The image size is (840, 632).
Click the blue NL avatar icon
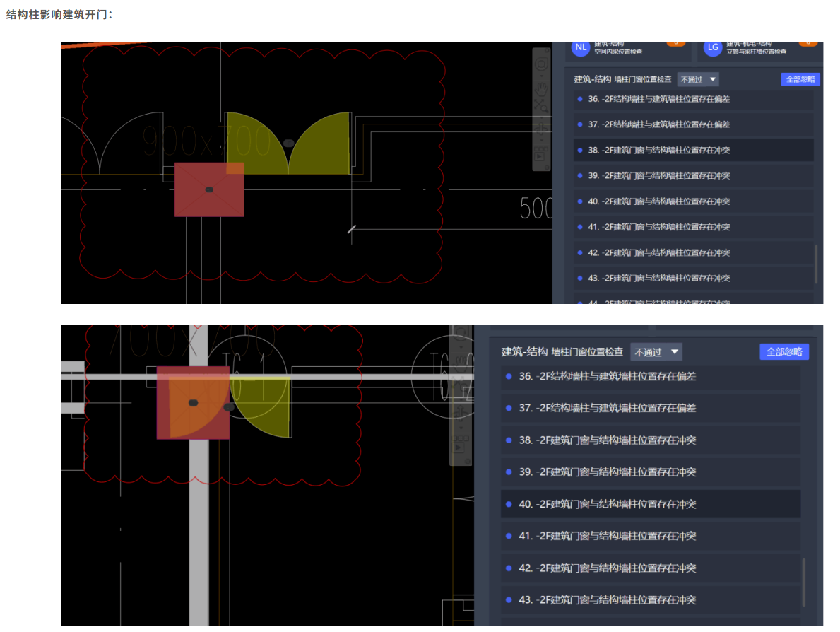click(x=581, y=47)
